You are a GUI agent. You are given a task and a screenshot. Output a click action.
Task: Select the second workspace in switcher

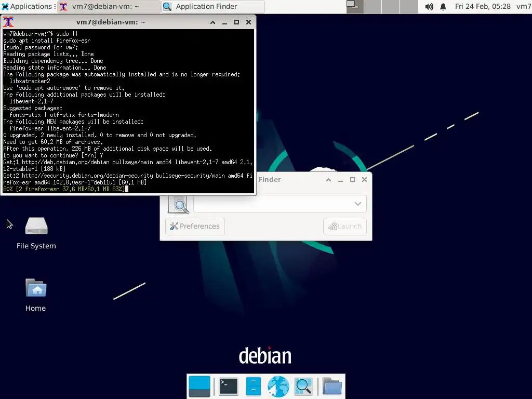[373, 6]
